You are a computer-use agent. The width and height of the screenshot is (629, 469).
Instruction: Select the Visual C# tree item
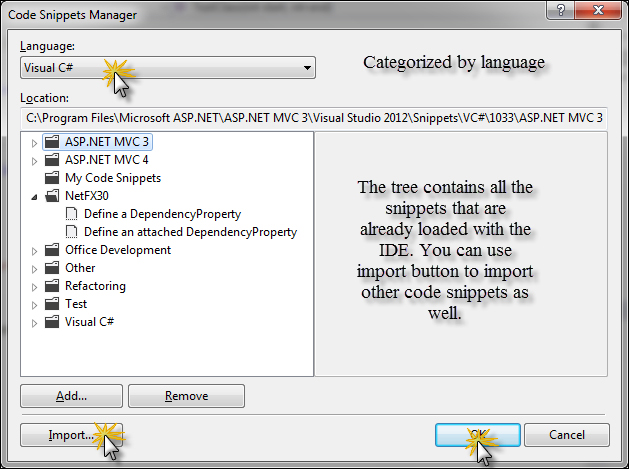point(89,322)
